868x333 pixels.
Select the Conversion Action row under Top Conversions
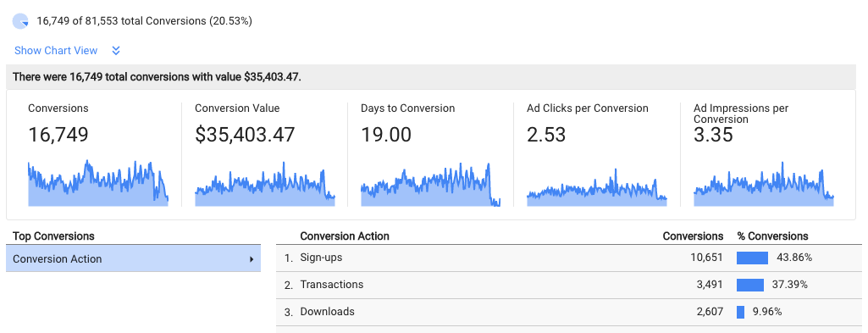[134, 258]
